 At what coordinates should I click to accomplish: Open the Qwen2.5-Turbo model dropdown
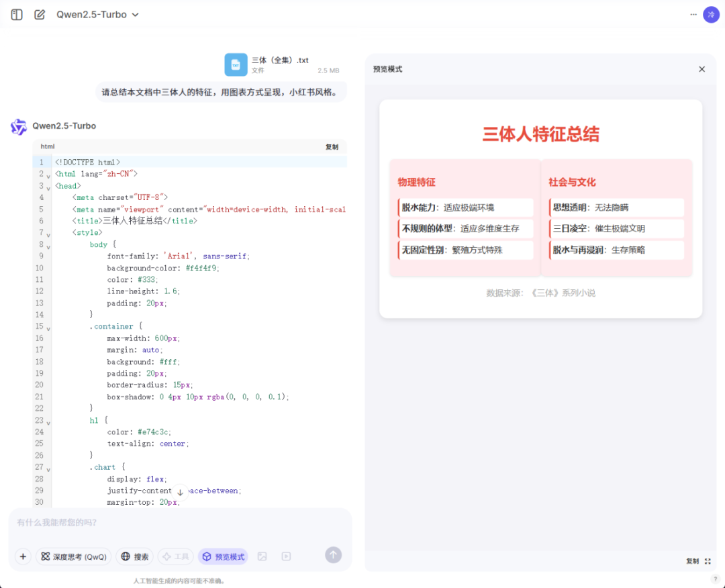coord(97,14)
